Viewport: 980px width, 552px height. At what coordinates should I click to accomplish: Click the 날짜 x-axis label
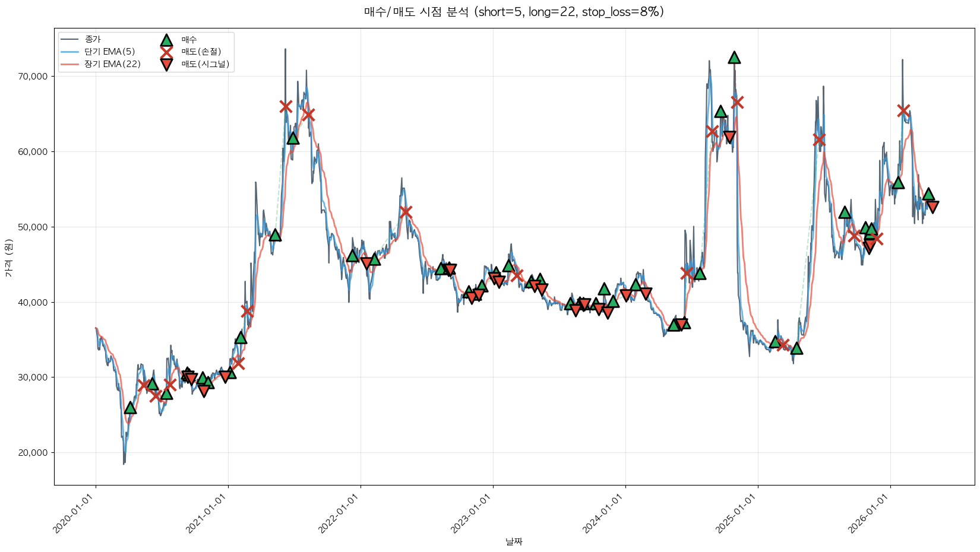[514, 542]
